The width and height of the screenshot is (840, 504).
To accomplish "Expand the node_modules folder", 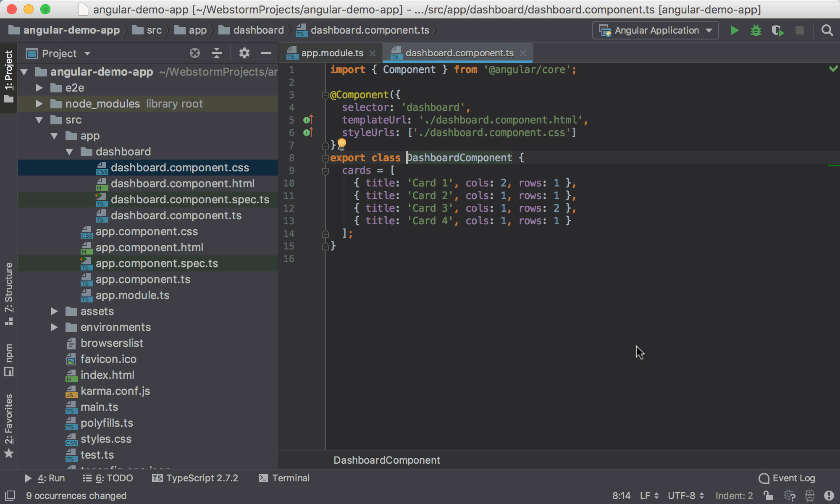I will pyautogui.click(x=39, y=104).
